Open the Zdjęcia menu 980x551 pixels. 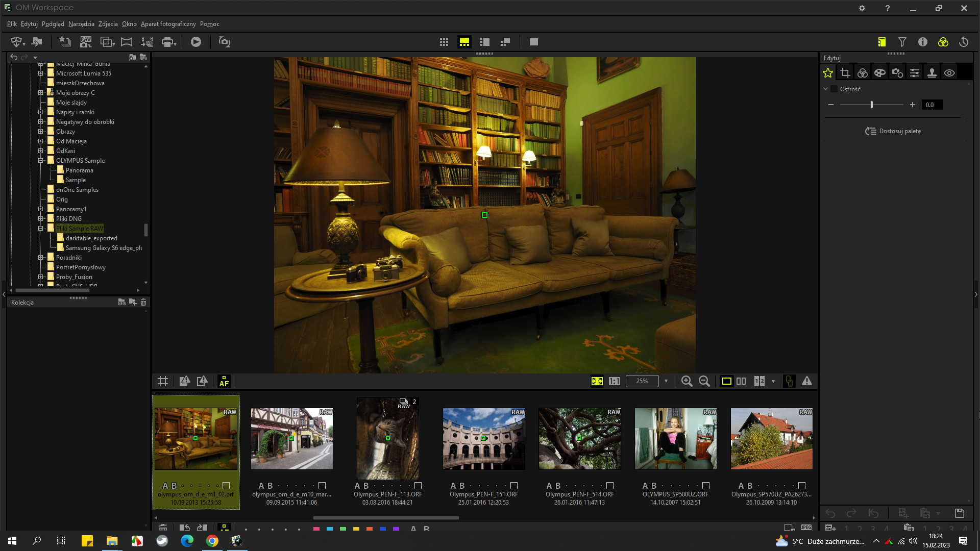pos(108,24)
